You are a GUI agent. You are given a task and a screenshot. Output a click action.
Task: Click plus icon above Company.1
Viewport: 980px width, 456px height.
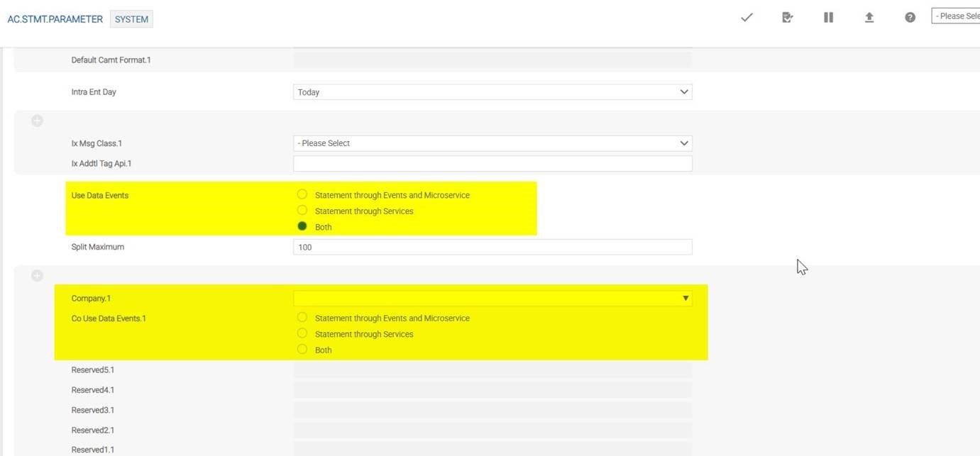[x=37, y=276]
